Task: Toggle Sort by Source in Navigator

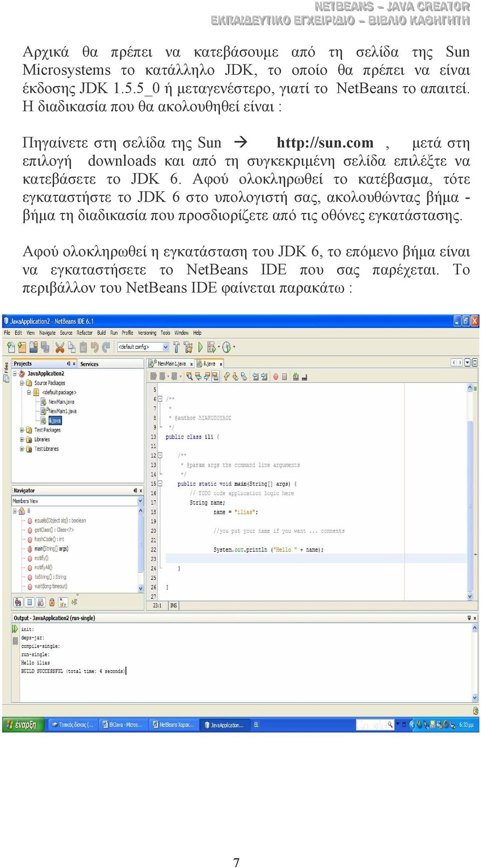Action: (x=74, y=602)
